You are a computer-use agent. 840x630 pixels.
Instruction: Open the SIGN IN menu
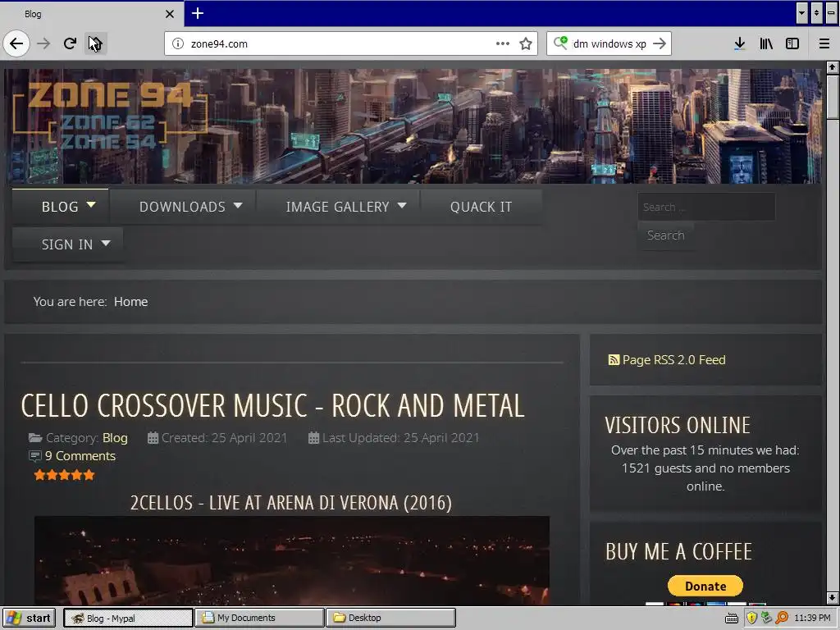pyautogui.click(x=67, y=244)
